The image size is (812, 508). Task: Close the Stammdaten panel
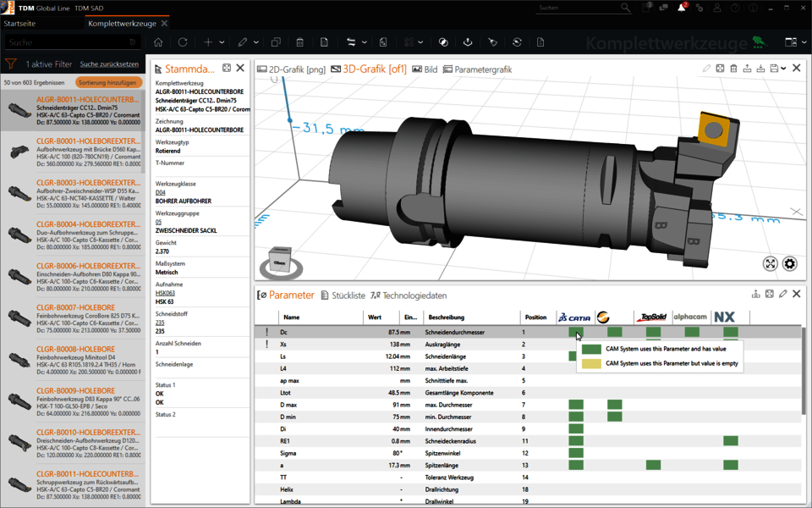click(x=240, y=68)
